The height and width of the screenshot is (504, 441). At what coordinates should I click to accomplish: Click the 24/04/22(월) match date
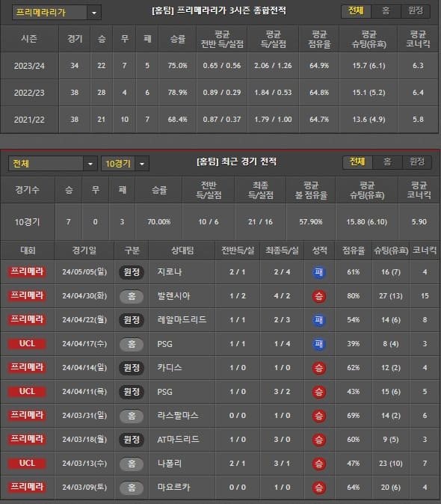click(84, 320)
